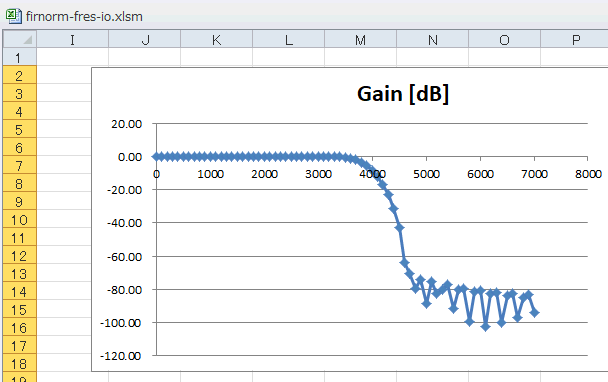608x382 pixels.
Task: Select row 15 header
Action: pyautogui.click(x=19, y=309)
